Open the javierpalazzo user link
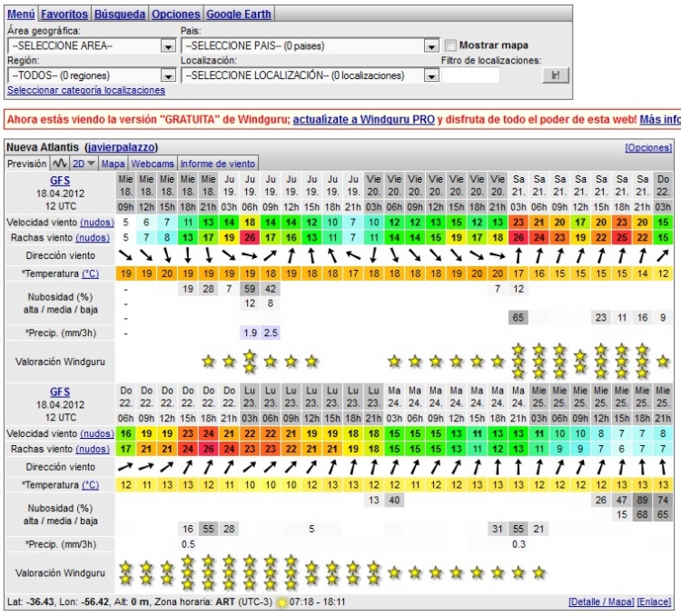The image size is (681, 616). click(121, 147)
